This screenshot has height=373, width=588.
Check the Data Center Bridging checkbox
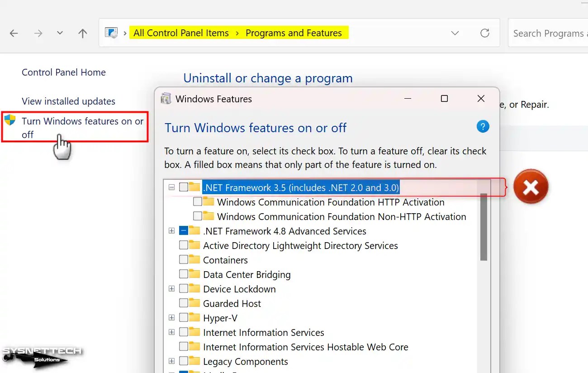point(184,274)
